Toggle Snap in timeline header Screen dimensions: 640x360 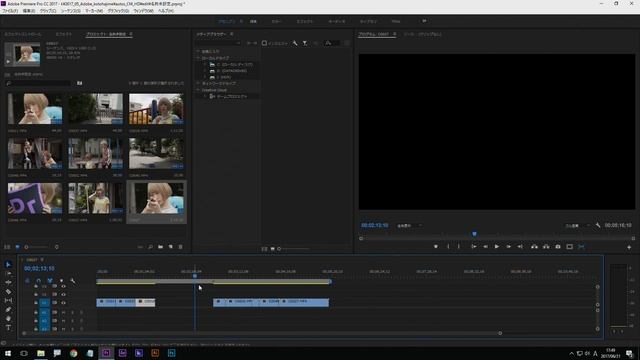click(38, 281)
